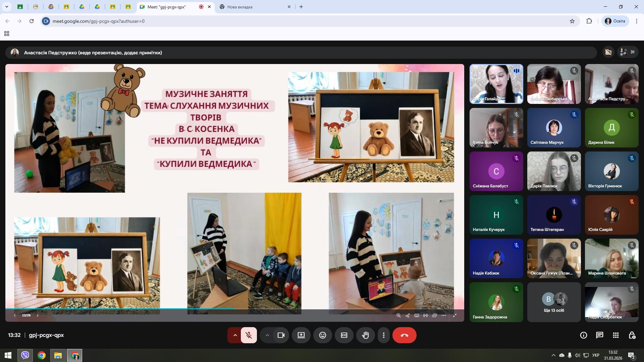This screenshot has height=362, width=644.
Task: Open meeting details info icon
Action: 584,335
